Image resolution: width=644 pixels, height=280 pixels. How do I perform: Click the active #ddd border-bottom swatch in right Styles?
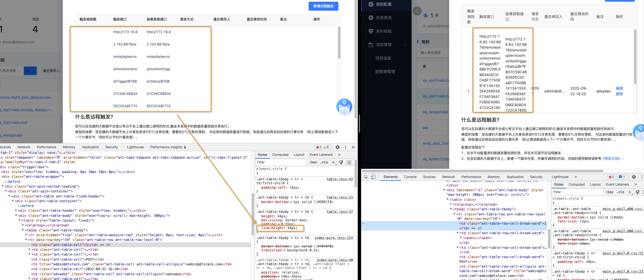612,217
